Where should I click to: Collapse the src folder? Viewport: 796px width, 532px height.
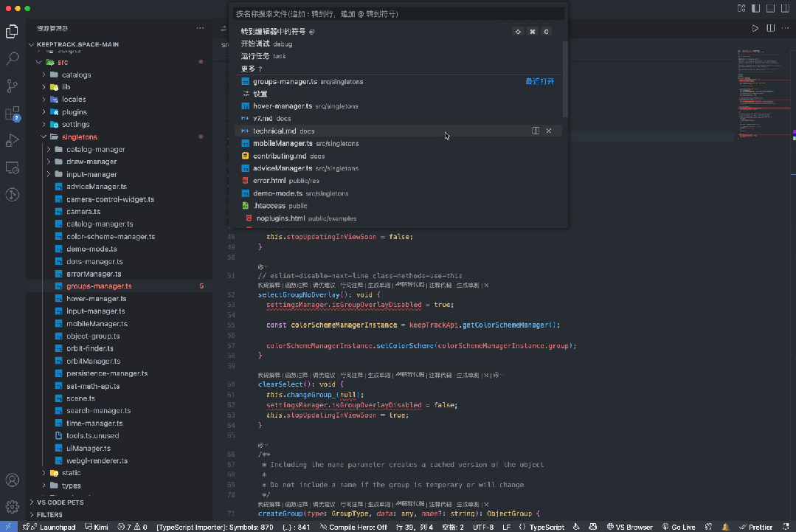[120, 63]
